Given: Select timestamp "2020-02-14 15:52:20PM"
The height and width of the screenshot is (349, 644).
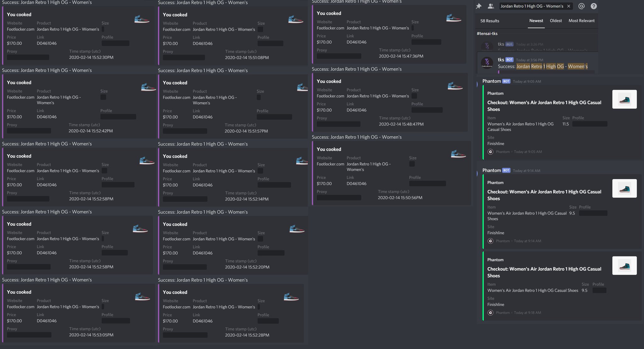Looking at the screenshot, I should tap(247, 267).
